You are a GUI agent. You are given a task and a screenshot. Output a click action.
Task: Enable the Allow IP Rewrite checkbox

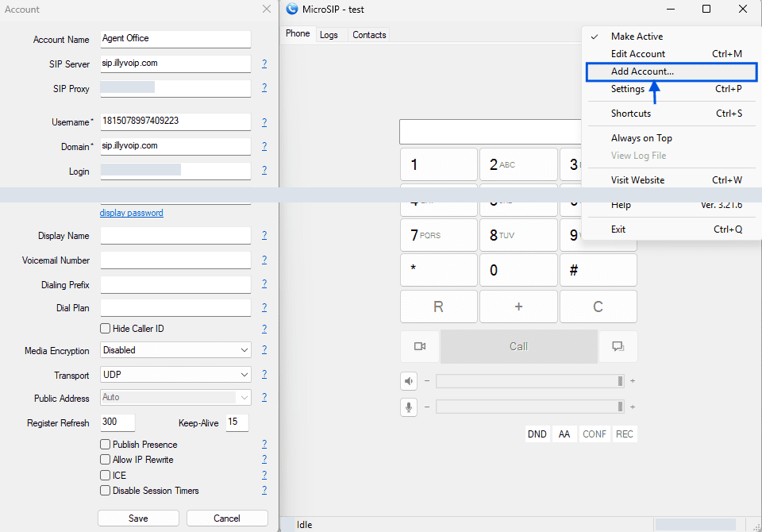click(x=105, y=460)
